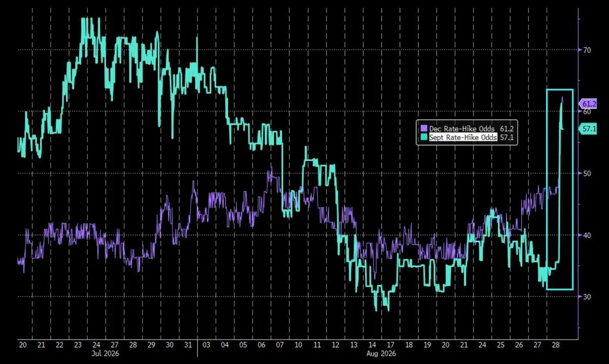Click the teal Sept Rate-Hike legend swatch

[424, 137]
